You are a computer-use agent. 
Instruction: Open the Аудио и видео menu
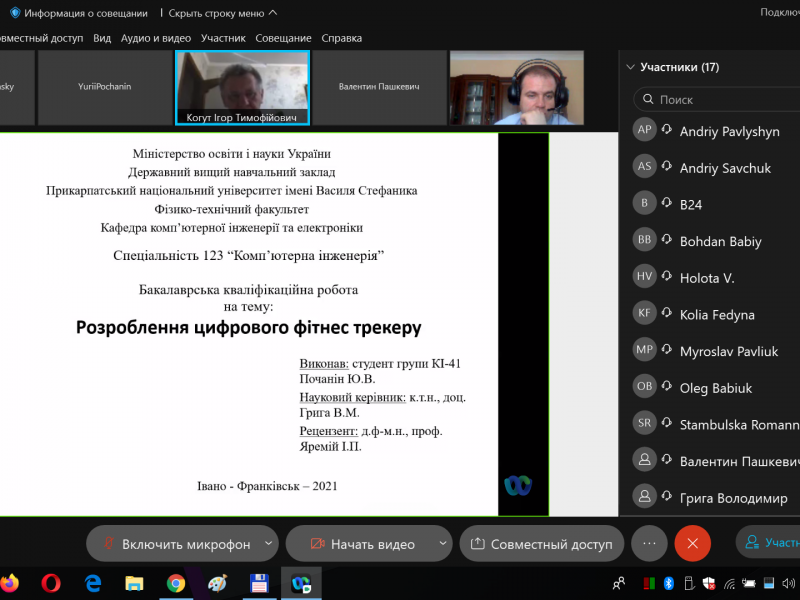point(155,38)
